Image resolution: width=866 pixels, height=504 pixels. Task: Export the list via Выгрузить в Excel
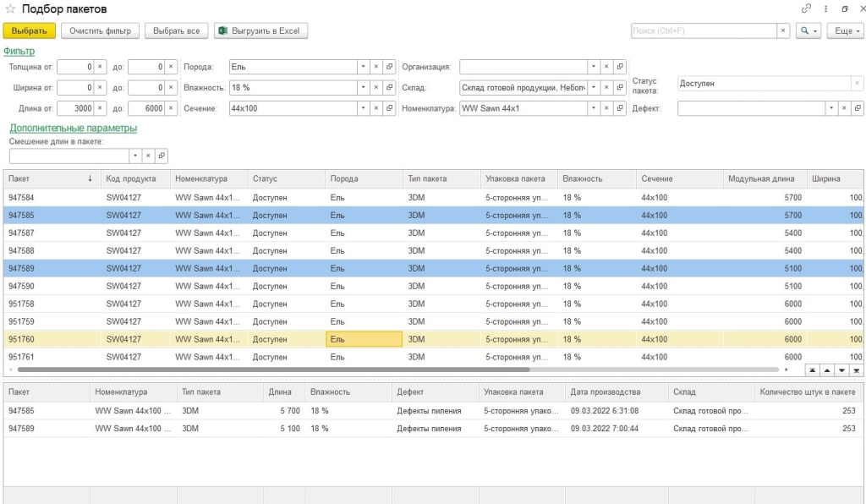[x=260, y=31]
